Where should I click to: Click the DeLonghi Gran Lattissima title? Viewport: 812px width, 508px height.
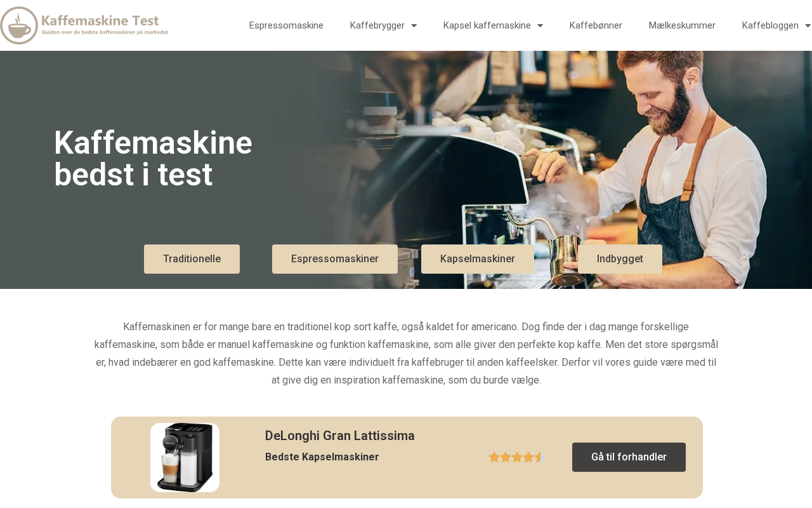(x=340, y=436)
